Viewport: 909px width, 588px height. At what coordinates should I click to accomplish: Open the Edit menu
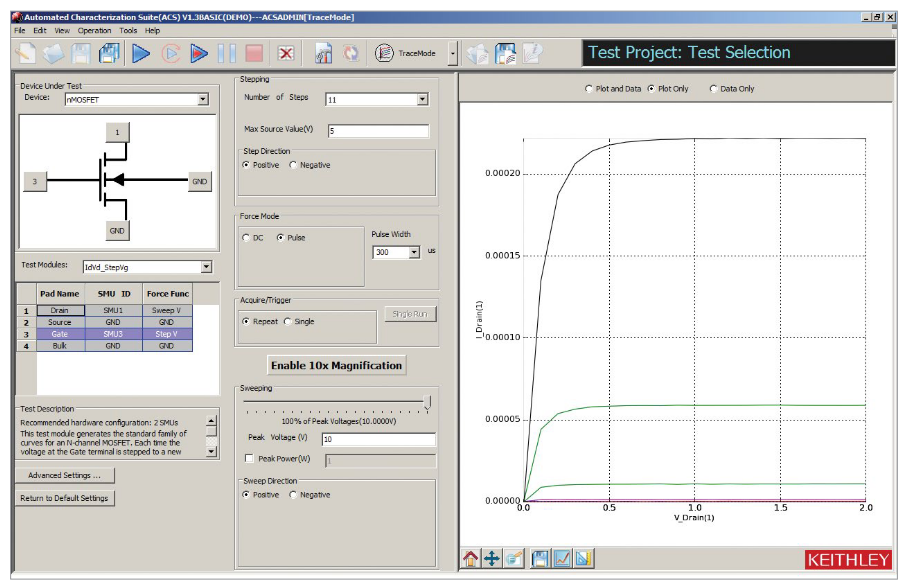pyautogui.click(x=40, y=31)
